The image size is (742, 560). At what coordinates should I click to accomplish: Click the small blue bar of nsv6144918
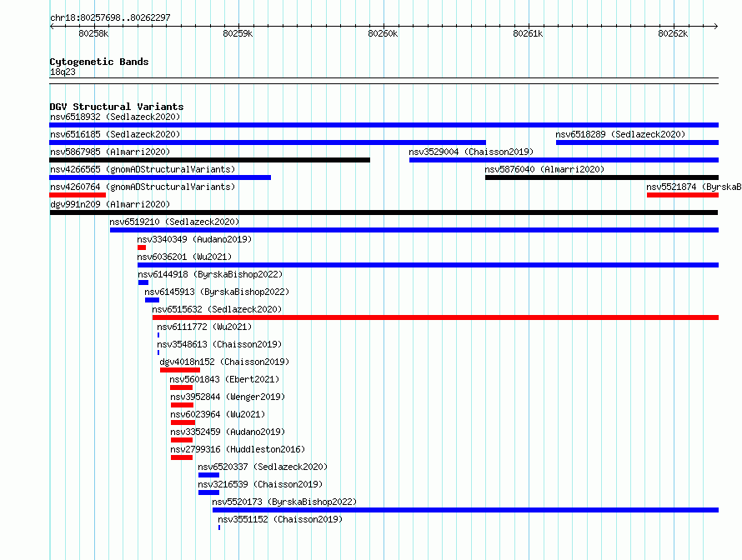click(143, 282)
